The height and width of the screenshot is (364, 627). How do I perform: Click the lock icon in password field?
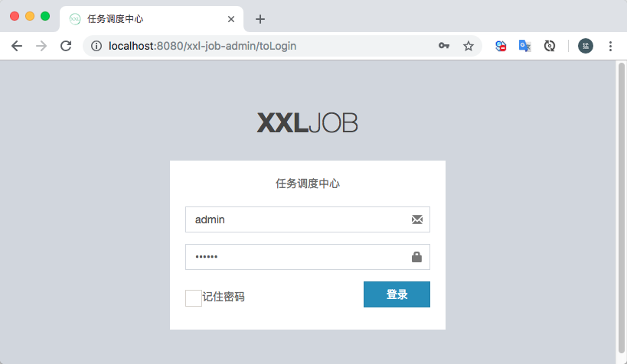(x=416, y=257)
